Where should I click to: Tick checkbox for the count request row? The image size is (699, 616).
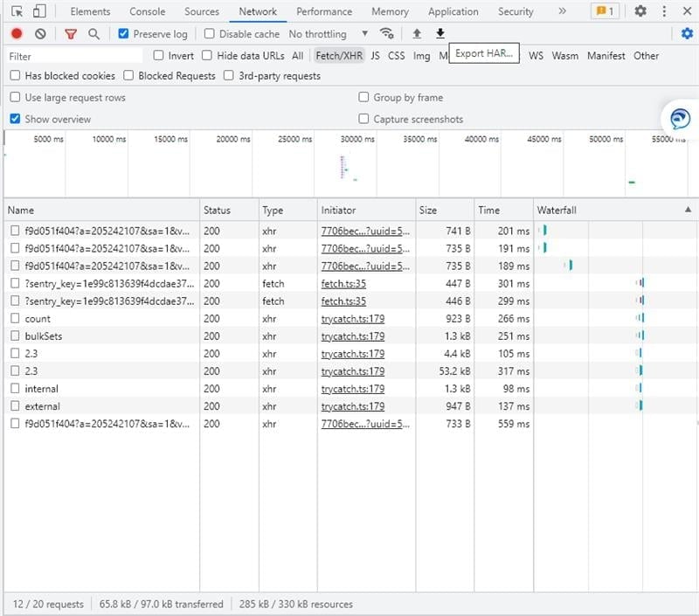pos(15,318)
